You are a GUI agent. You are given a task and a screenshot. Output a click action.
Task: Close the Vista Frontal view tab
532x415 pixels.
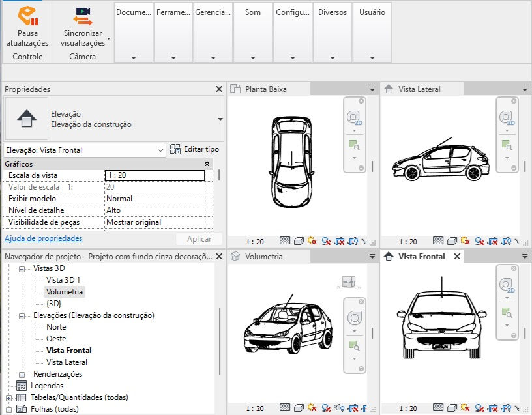click(457, 256)
